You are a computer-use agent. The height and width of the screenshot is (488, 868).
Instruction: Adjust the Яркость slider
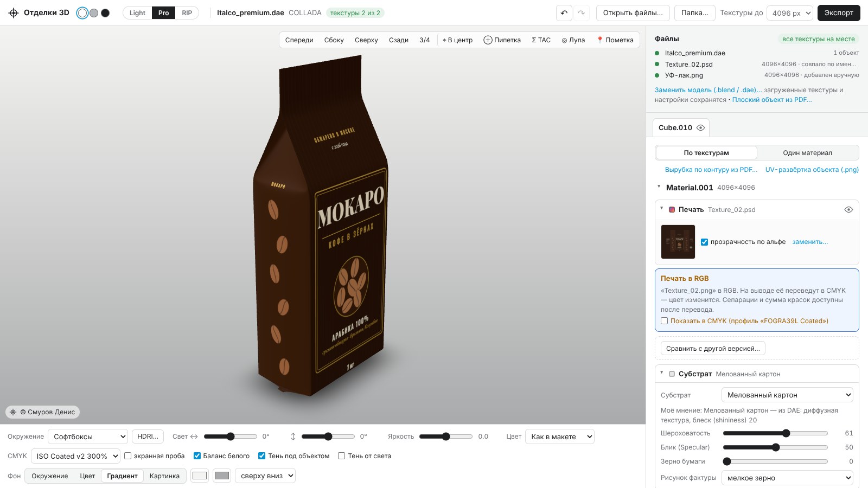[446, 436]
